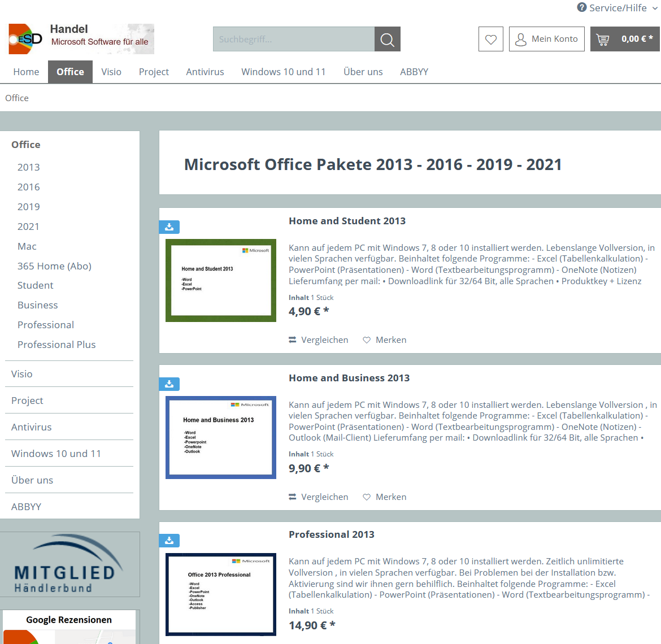661x644 pixels.
Task: Click the Google Rezensionen widget
Action: pyautogui.click(x=69, y=627)
